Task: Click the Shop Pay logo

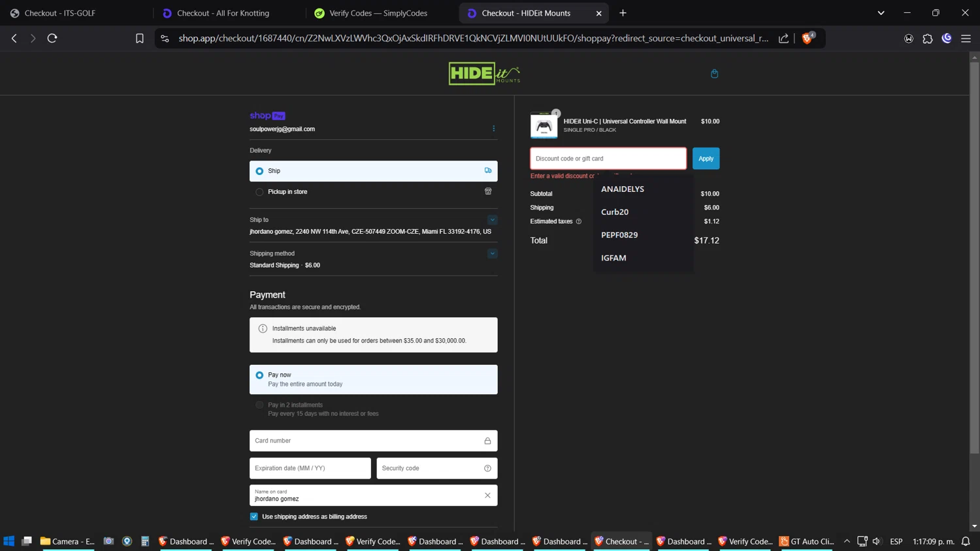Action: click(267, 116)
